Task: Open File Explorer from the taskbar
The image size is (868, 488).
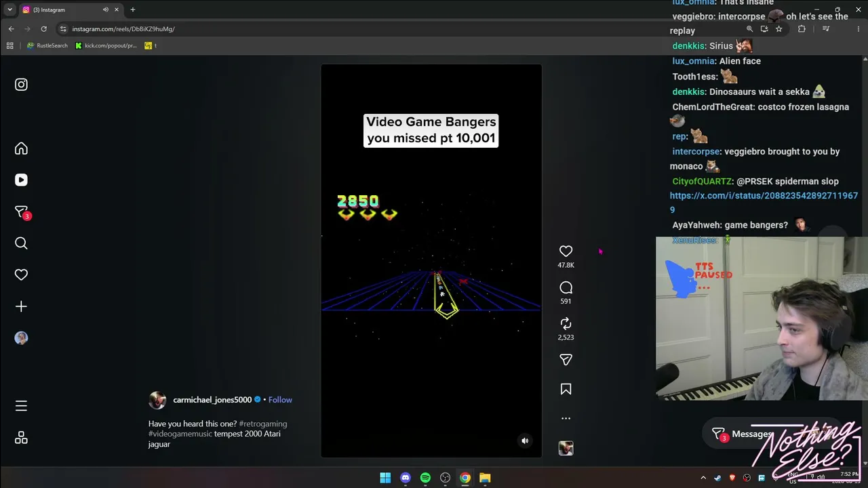Action: click(x=485, y=478)
